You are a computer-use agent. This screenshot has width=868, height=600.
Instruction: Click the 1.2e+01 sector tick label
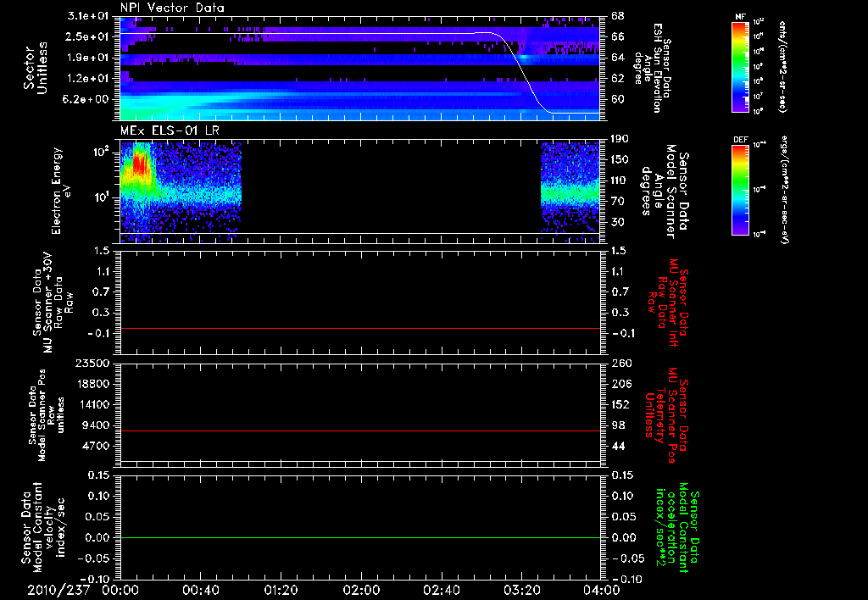coord(88,79)
